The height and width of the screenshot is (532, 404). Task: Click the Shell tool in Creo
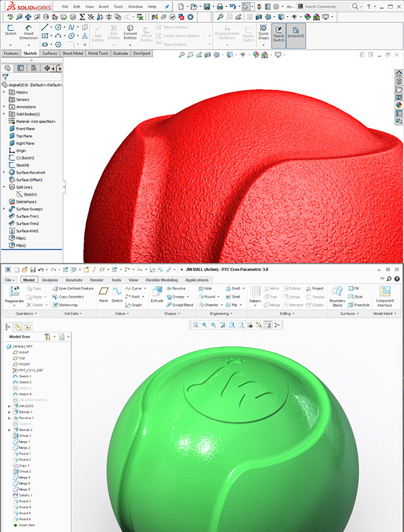click(233, 297)
